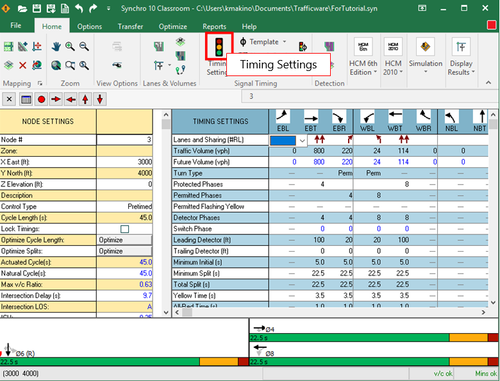
Task: Click the undo arrow in title bar
Action: (x=79, y=8)
